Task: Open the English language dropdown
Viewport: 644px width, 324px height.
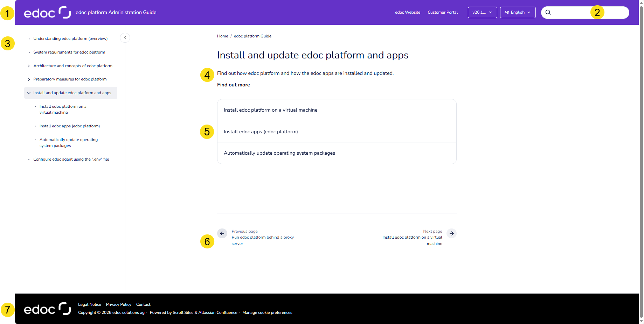Action: [518, 12]
